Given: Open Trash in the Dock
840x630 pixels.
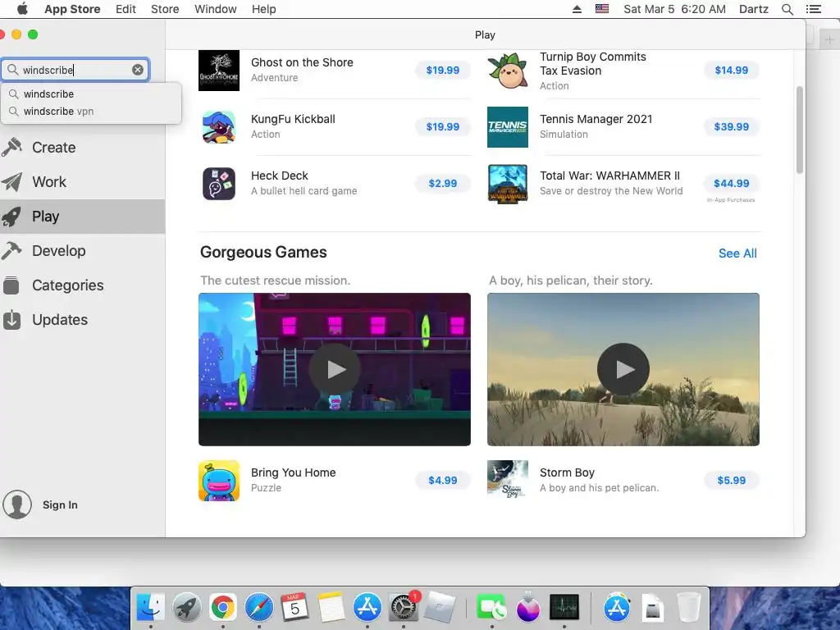Looking at the screenshot, I should point(688,608).
